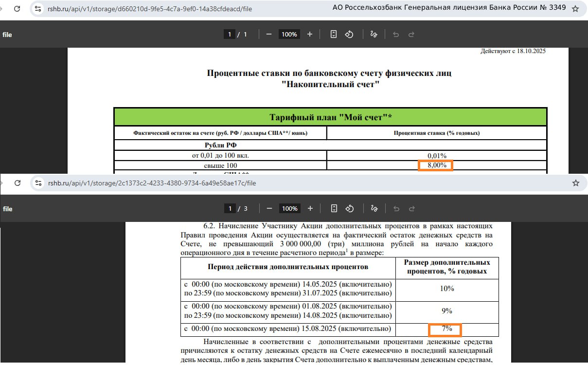Click the page number field in the 1 / 3 PDF
588x365 pixels.
pyautogui.click(x=230, y=208)
